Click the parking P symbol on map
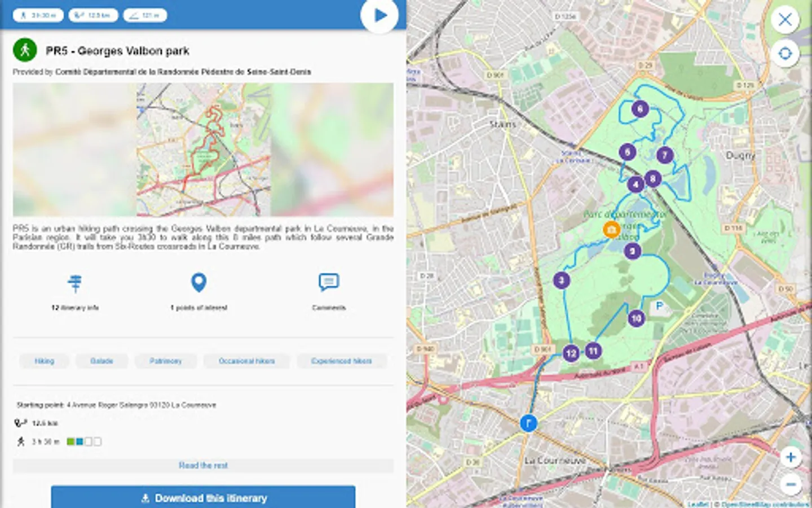The height and width of the screenshot is (508, 812). coord(659,306)
